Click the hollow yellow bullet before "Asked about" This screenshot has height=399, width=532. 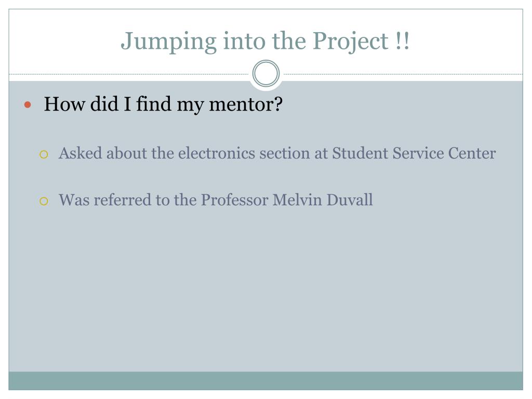click(x=44, y=154)
